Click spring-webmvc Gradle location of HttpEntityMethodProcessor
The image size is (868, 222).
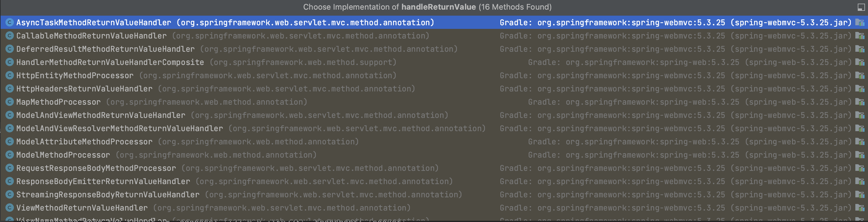point(676,75)
